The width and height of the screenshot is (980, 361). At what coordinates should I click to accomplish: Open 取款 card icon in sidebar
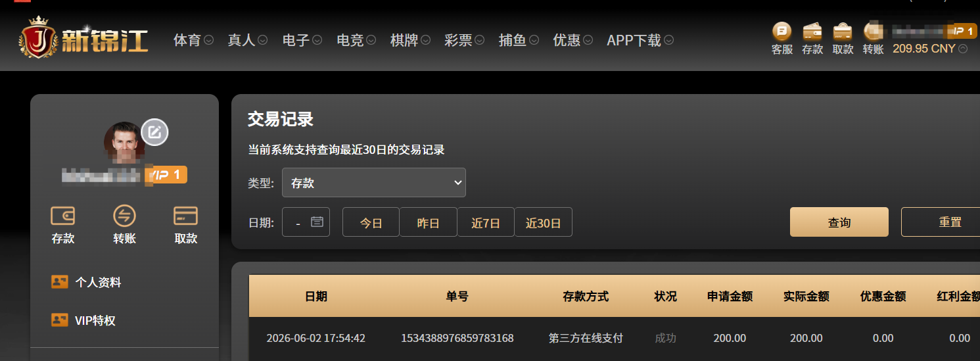(x=186, y=216)
